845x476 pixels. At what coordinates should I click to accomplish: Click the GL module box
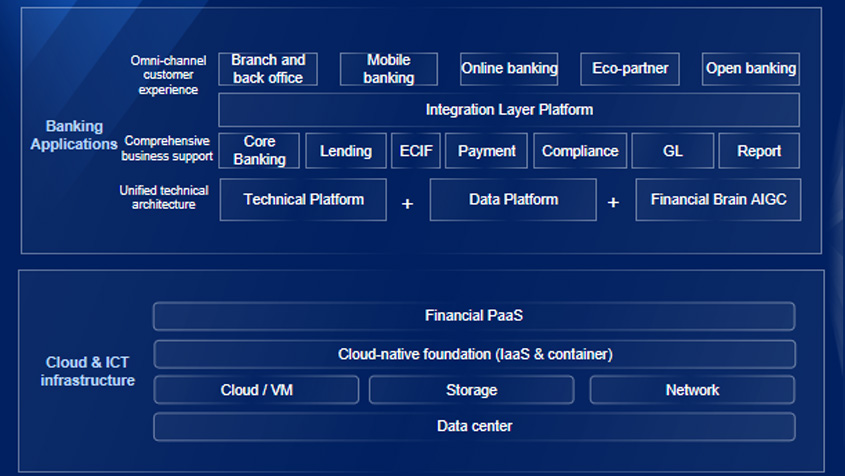click(x=673, y=151)
